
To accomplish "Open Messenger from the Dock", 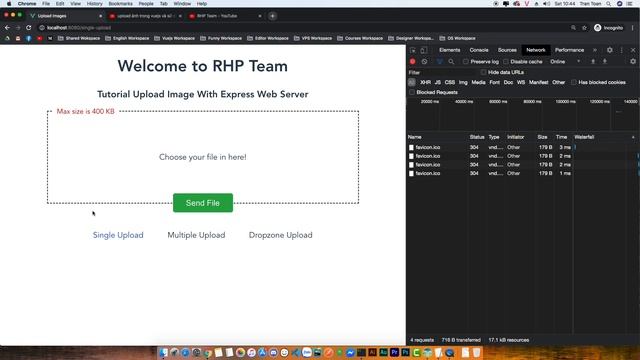I will click(350, 352).
